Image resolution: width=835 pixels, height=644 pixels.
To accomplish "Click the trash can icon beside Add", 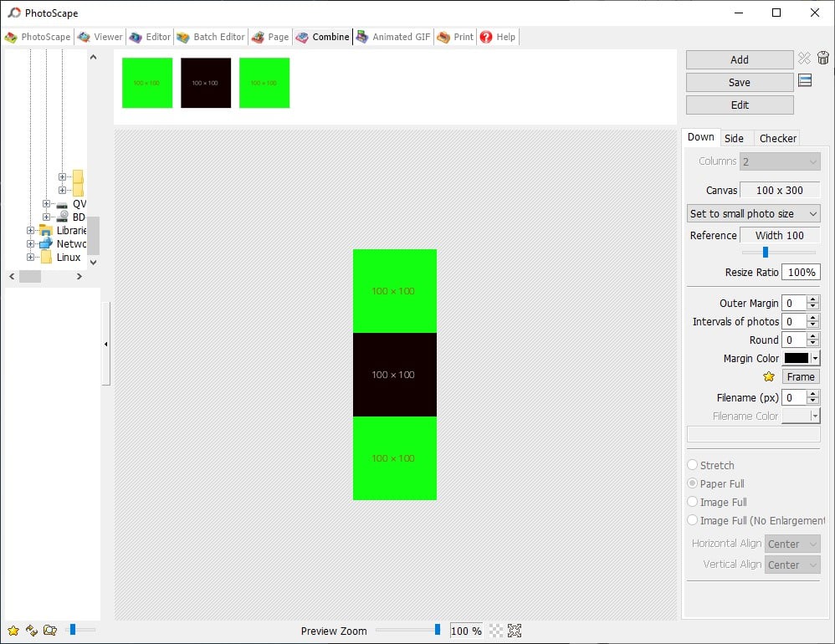I will pos(823,59).
